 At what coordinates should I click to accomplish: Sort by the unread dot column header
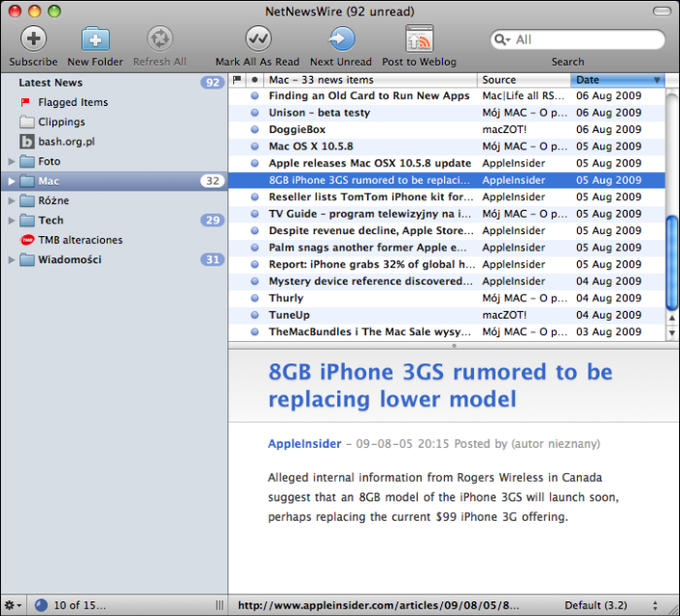(255, 80)
